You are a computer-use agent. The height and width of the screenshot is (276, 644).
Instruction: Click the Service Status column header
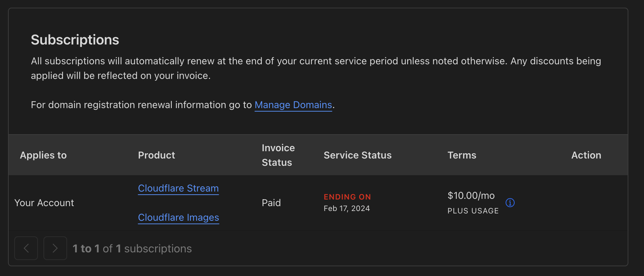pos(357,155)
